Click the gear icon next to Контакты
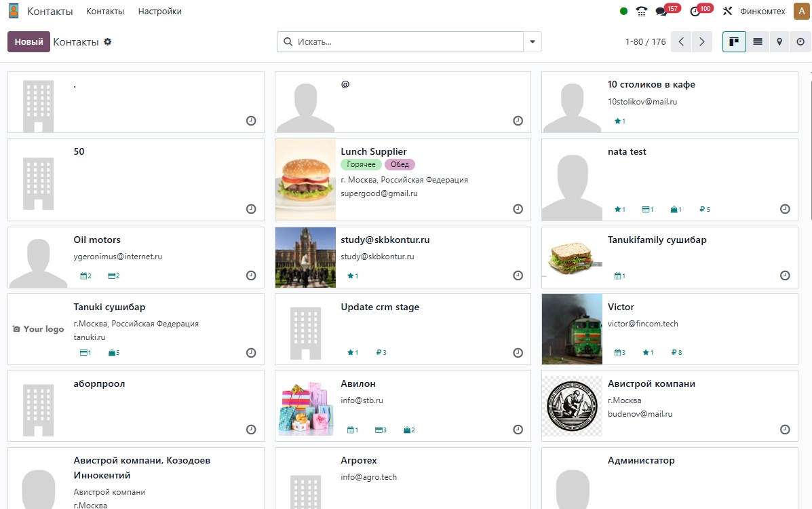Viewport: 812px width, 509px height. point(107,42)
